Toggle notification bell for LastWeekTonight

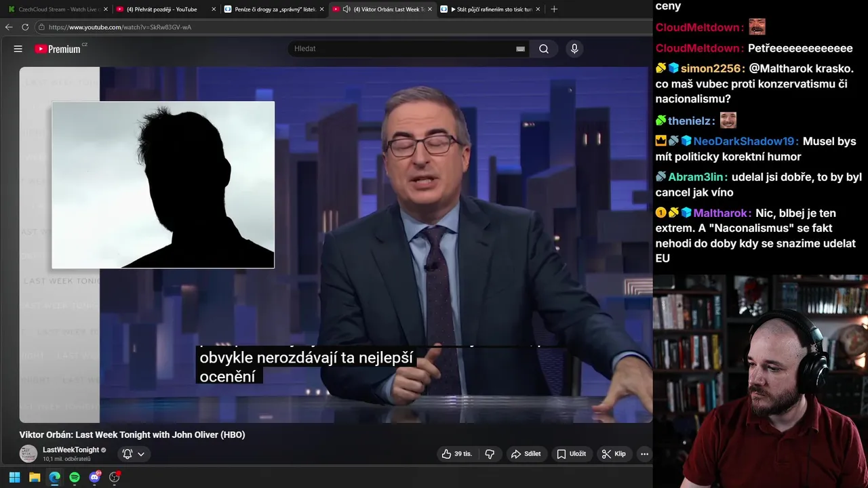pyautogui.click(x=127, y=454)
